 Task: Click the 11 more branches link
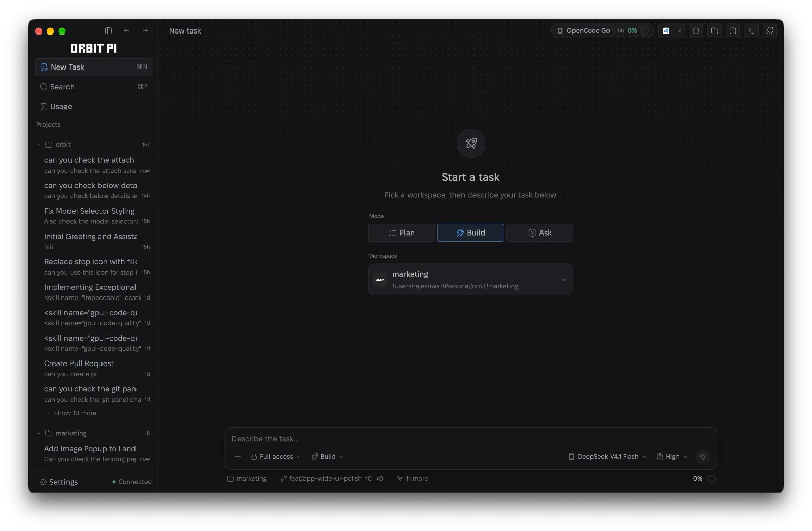(413, 479)
